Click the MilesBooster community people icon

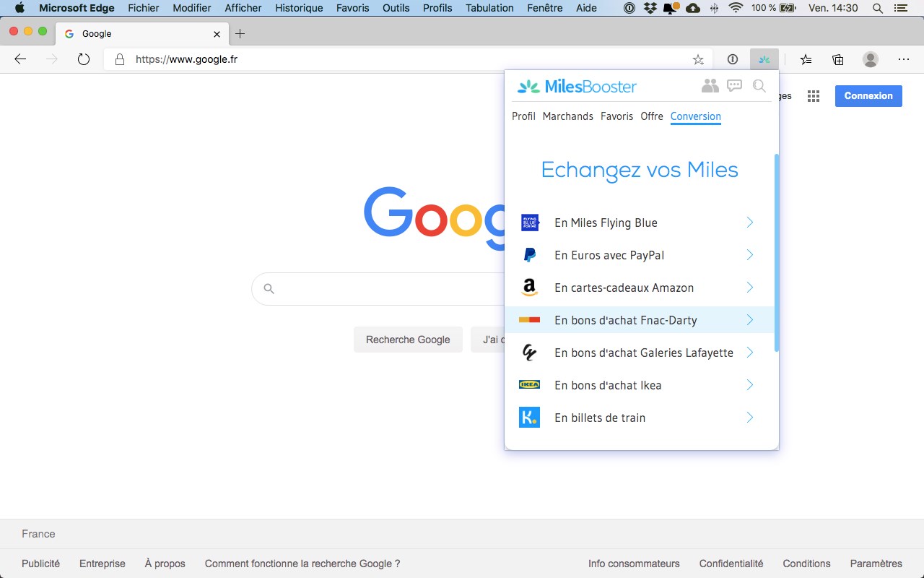click(710, 86)
